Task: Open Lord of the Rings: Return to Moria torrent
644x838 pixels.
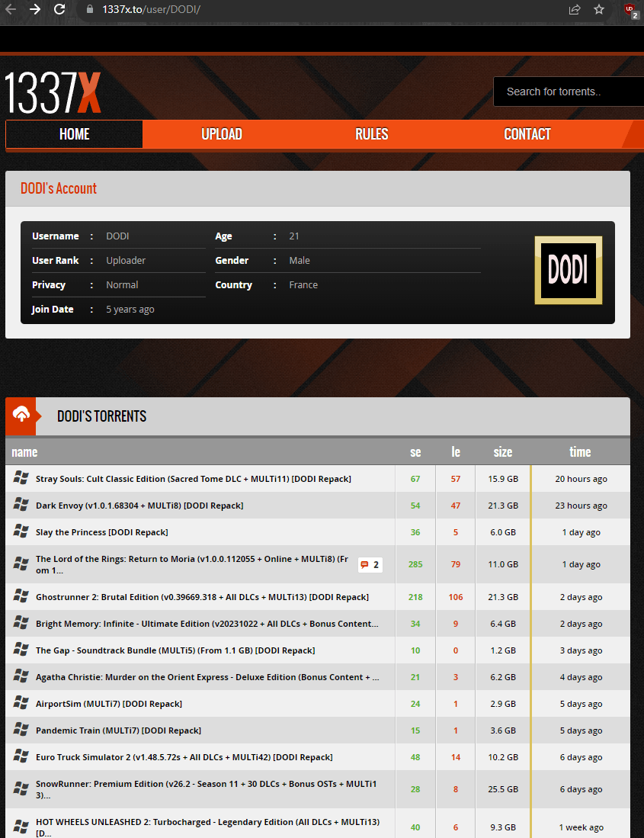Action: pos(192,564)
